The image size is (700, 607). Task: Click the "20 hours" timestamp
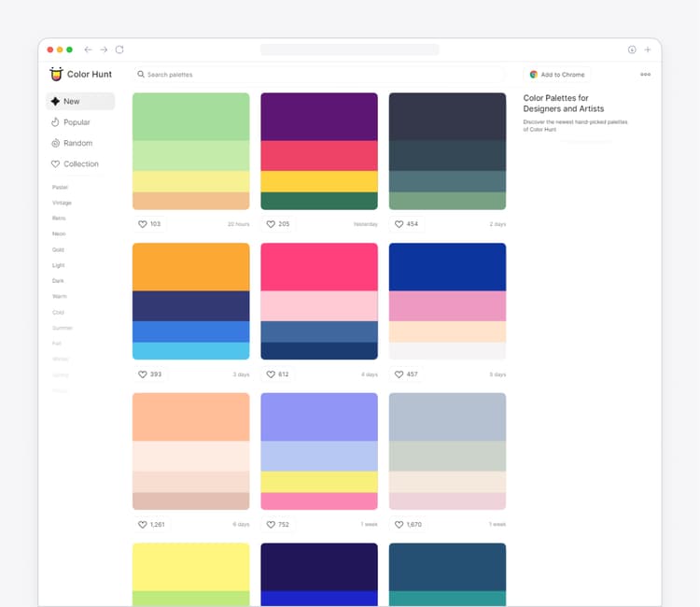point(238,224)
